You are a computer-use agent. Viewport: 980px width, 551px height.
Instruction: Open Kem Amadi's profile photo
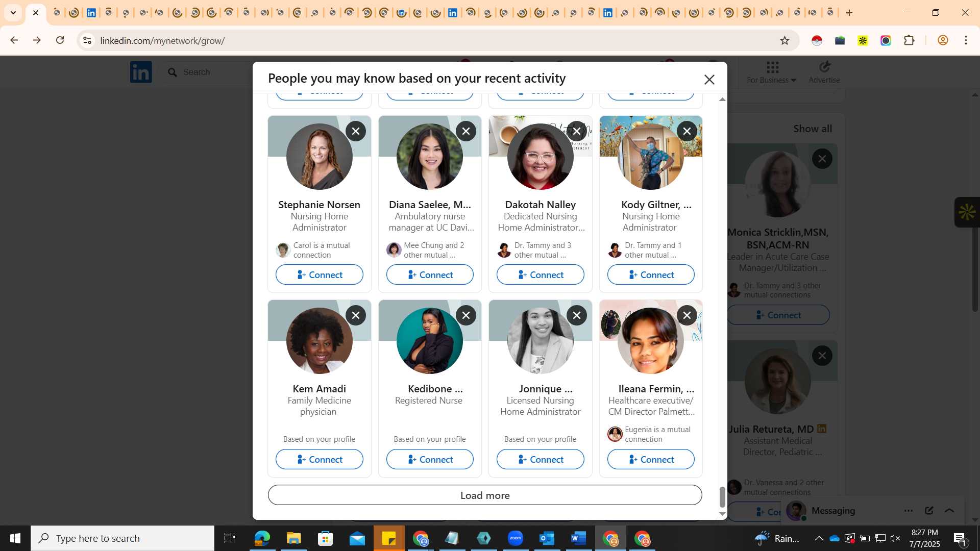point(320,341)
